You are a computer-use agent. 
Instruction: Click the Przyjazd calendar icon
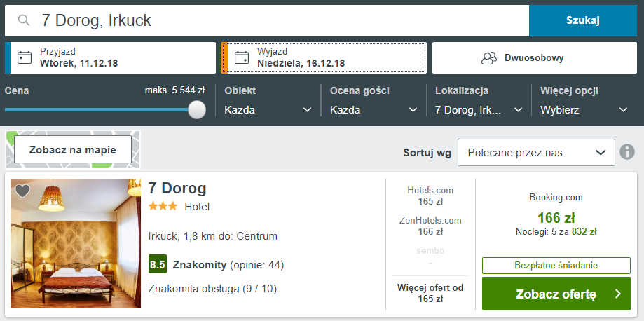[x=25, y=57]
